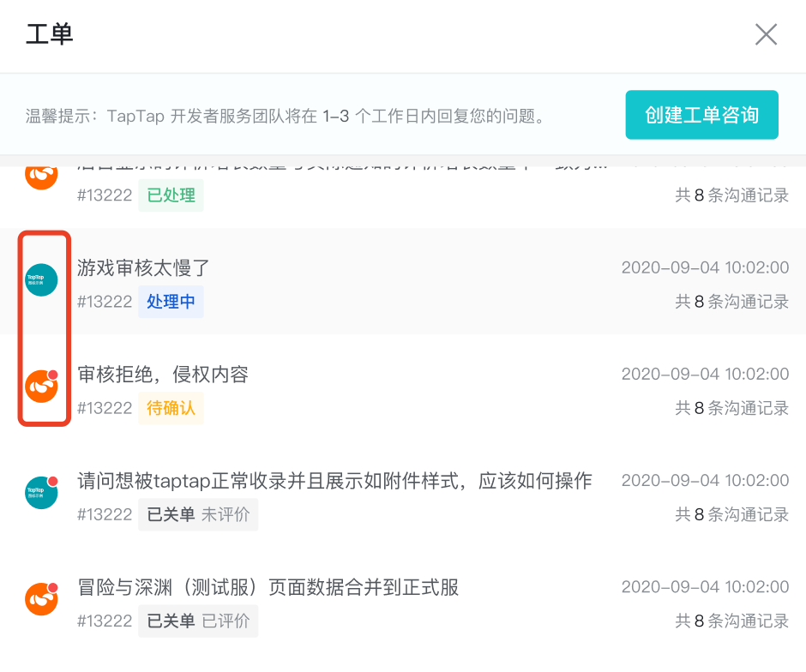Click the 已关单 已评价 status tag

pos(198,621)
